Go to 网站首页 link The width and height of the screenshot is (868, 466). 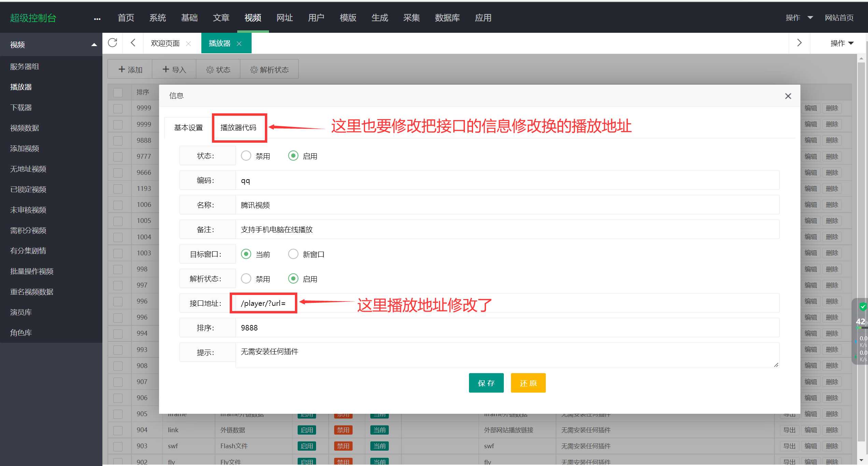839,18
